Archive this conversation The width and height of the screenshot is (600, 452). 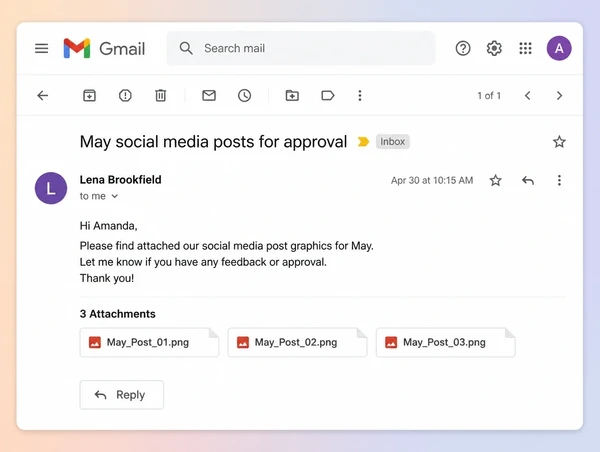click(89, 95)
